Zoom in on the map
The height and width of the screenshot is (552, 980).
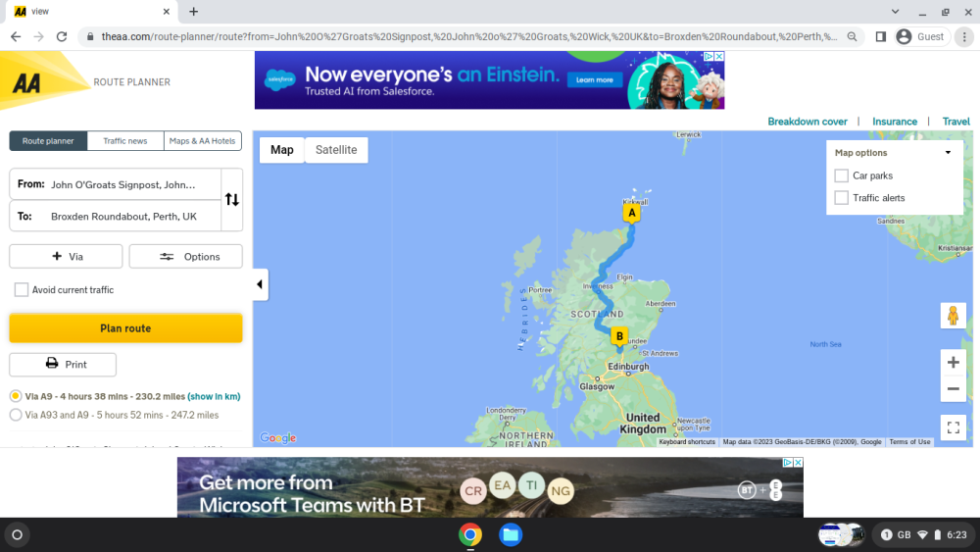point(953,362)
